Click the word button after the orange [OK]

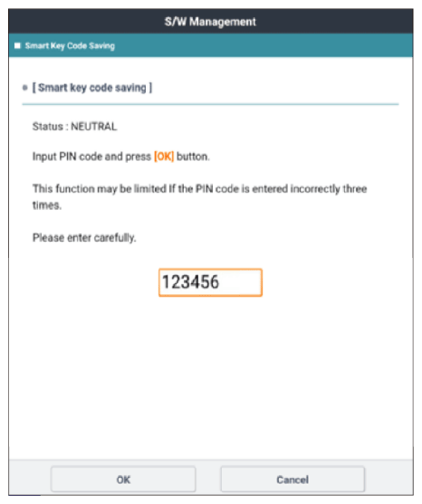click(x=193, y=157)
